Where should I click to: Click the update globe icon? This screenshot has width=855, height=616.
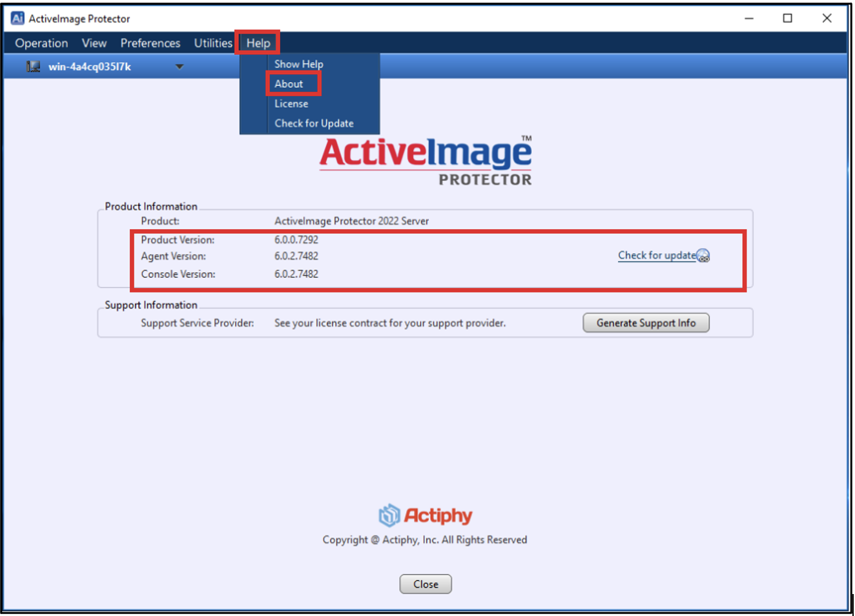(x=703, y=256)
